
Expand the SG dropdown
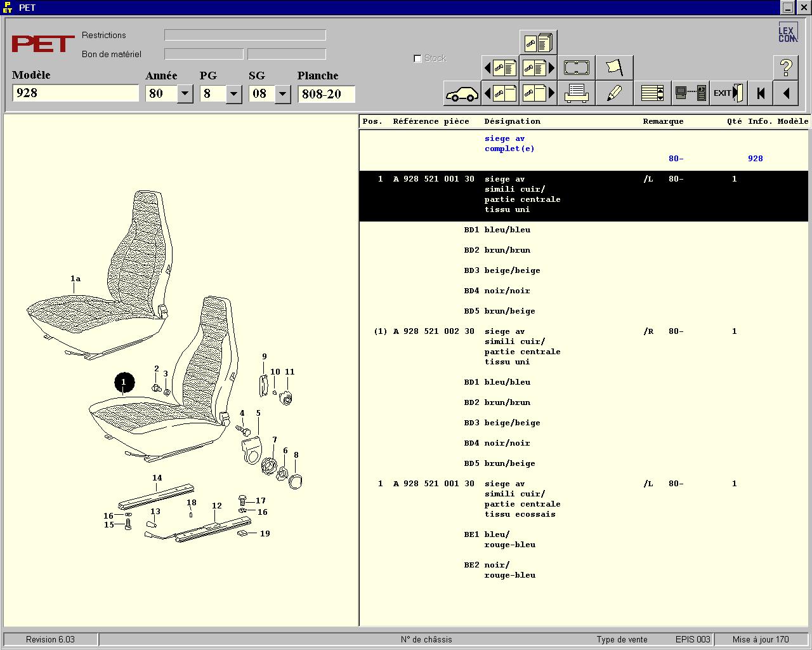pos(282,94)
